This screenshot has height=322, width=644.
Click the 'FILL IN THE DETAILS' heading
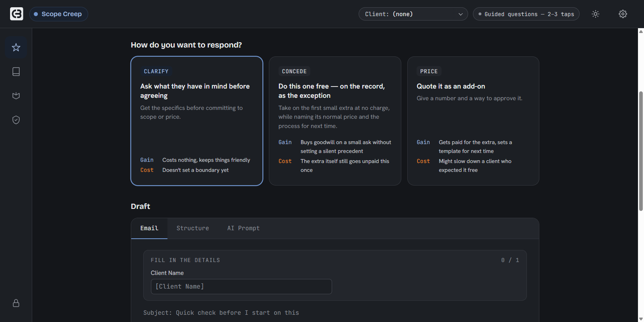[x=186, y=260]
